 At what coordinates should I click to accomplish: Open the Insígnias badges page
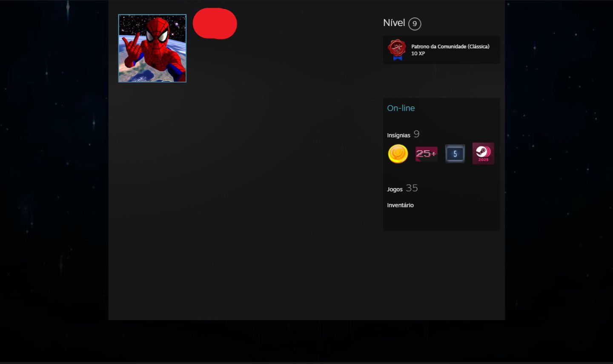(x=398, y=135)
